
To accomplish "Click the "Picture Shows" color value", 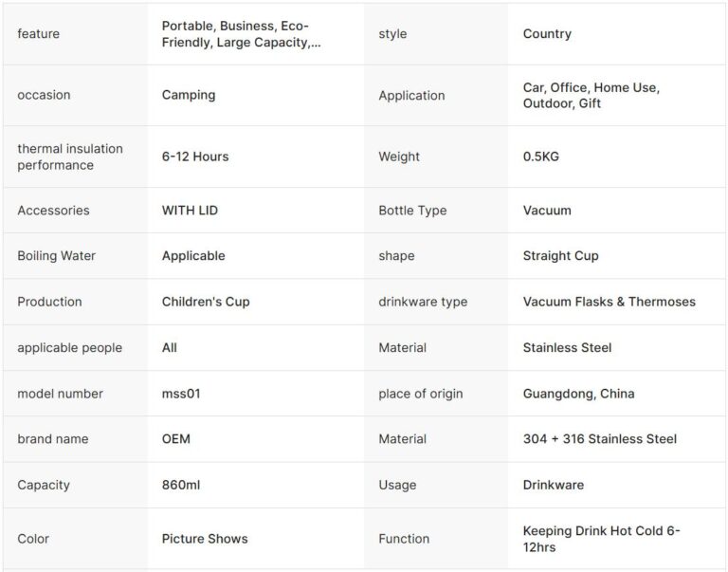I will [205, 539].
